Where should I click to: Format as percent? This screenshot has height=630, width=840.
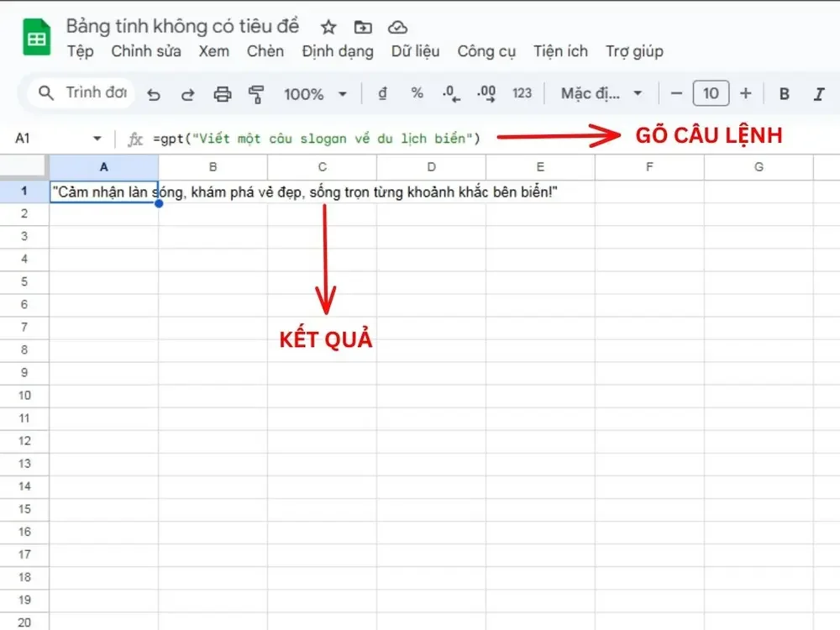[417, 93]
